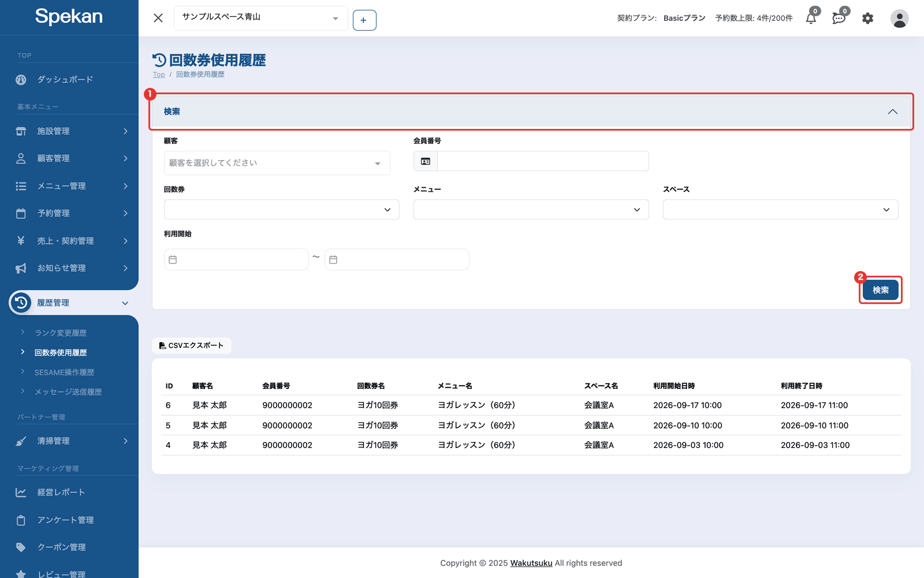Click the 清掃管理 broom icon

21,441
